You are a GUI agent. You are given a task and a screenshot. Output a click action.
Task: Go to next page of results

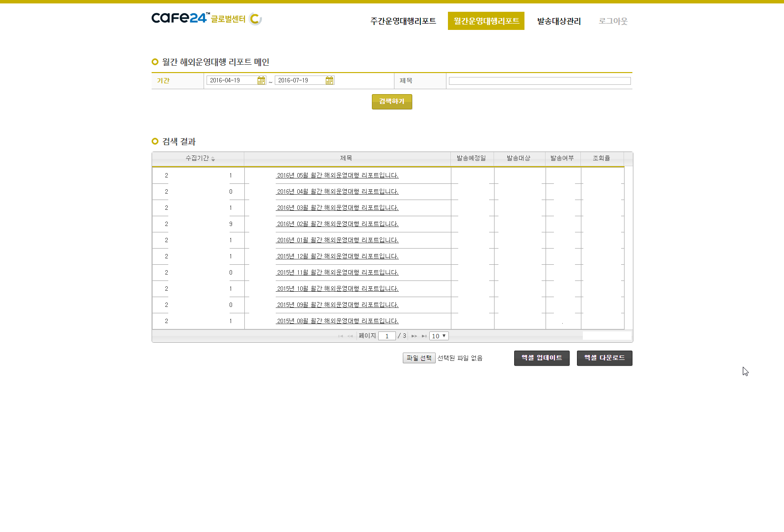(414, 336)
